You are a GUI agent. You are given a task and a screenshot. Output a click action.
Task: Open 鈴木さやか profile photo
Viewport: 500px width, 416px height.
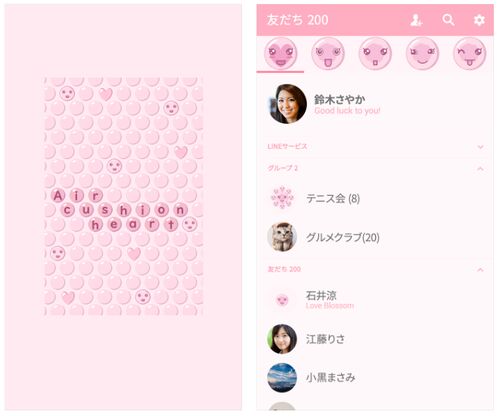click(287, 104)
